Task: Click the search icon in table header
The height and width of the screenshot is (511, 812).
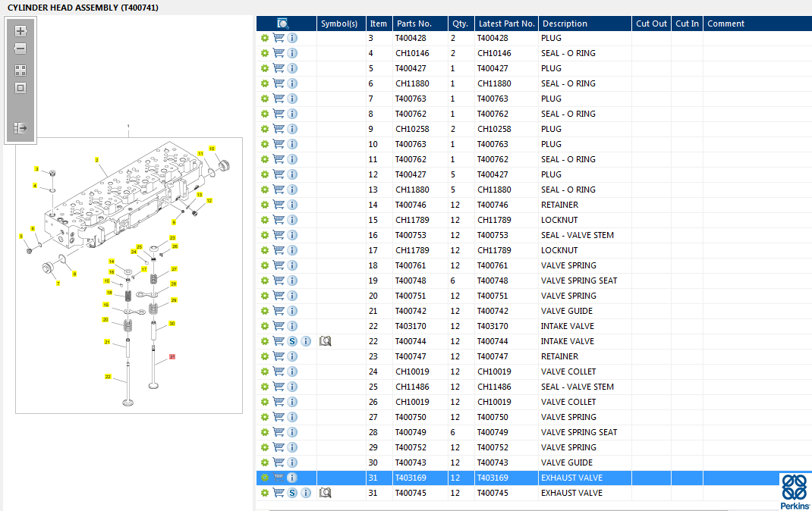Action: (x=283, y=24)
